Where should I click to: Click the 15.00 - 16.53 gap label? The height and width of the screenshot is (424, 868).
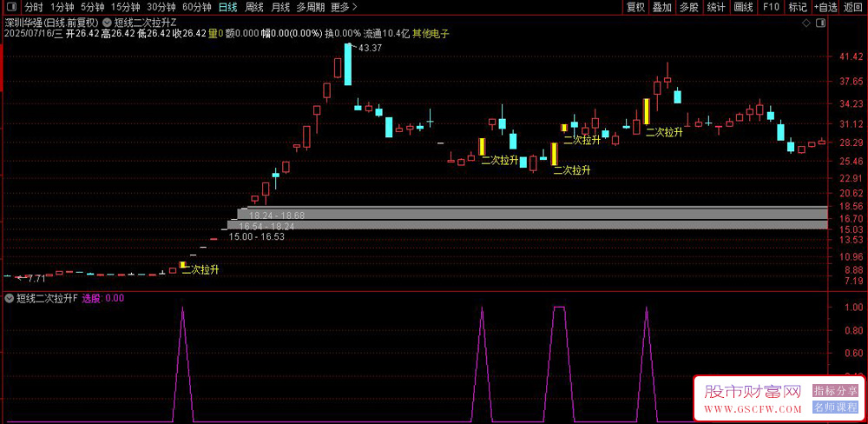pos(256,236)
